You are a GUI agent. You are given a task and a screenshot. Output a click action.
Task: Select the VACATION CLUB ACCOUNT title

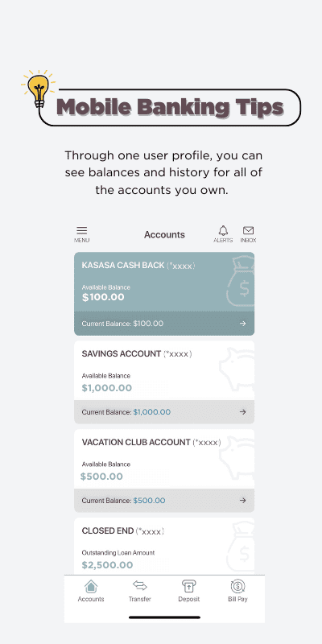[136, 442]
